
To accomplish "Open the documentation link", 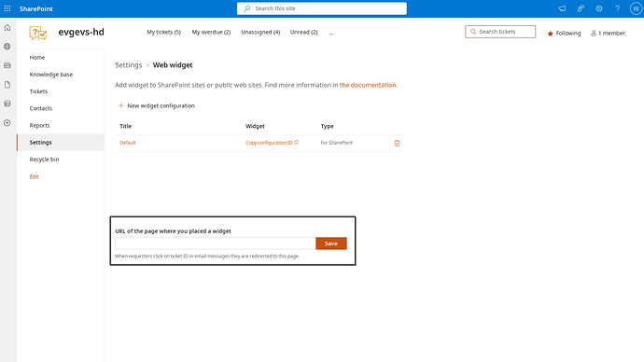I will [368, 85].
